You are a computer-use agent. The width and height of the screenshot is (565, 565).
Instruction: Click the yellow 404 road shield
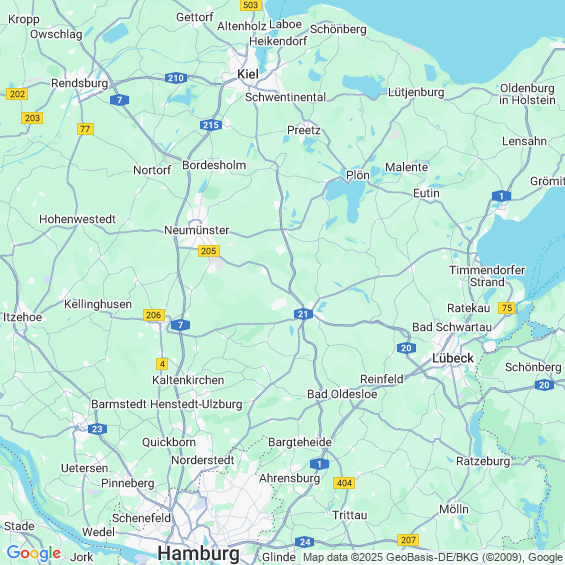click(x=344, y=483)
